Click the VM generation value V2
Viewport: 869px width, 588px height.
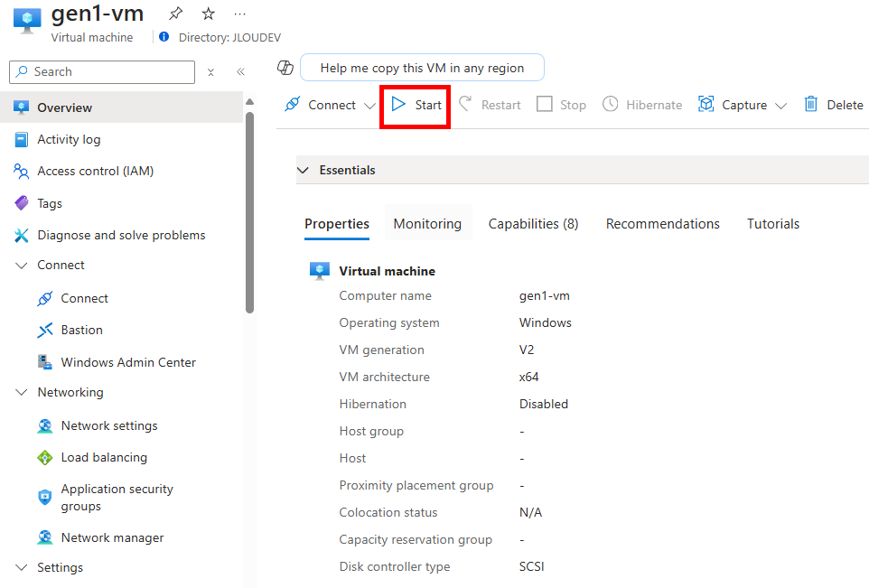527,350
